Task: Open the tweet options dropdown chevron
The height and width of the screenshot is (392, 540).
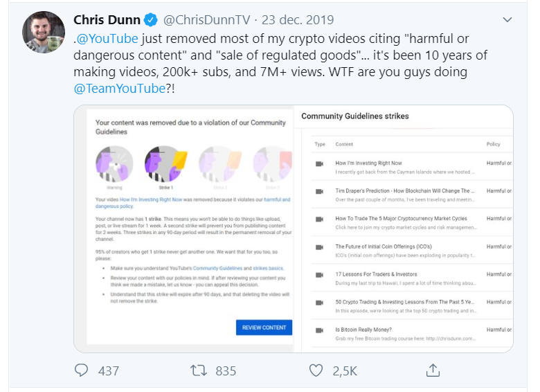Action: [507, 19]
